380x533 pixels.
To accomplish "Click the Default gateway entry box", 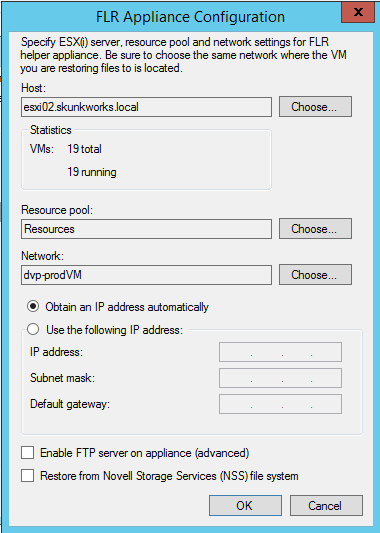I will coord(280,404).
